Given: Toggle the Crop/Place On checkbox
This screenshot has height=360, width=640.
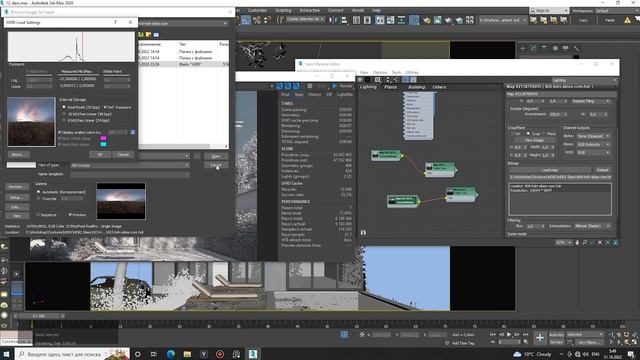Looking at the screenshot, I should coord(513,133).
